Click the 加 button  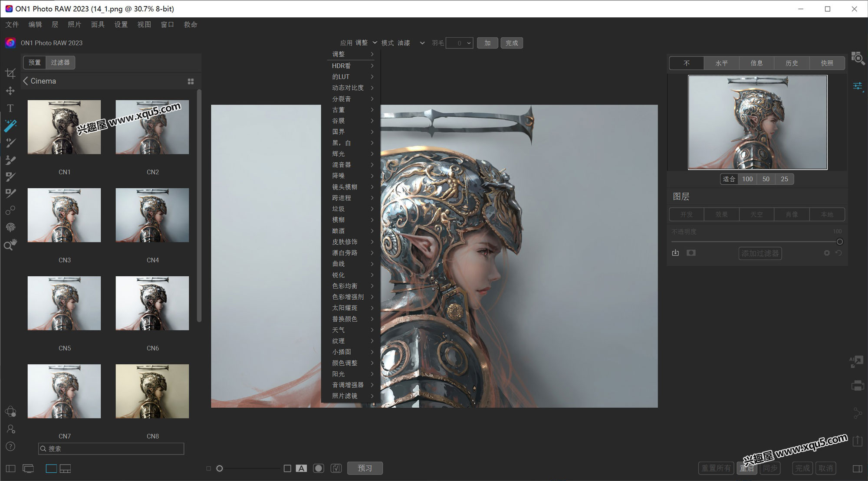(x=487, y=43)
